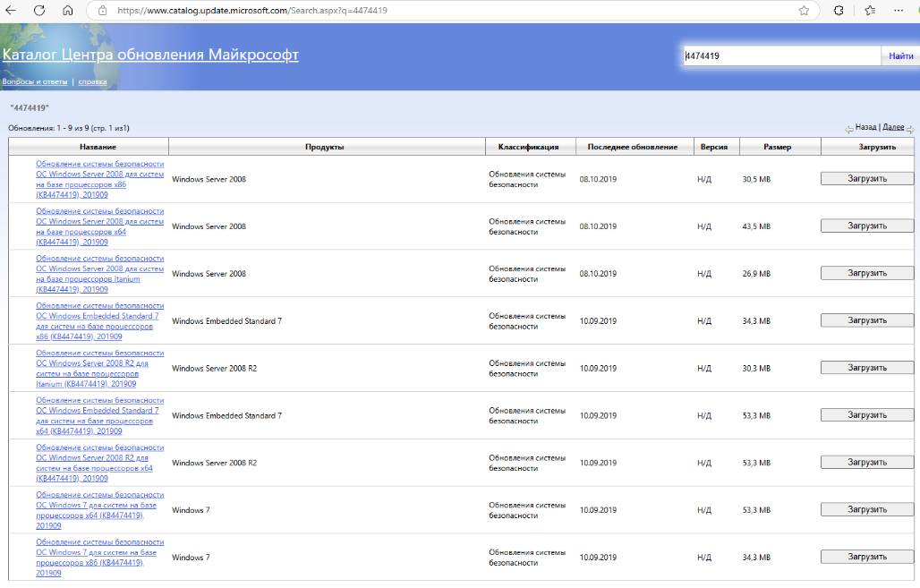Click the browser Back arrow

click(x=11, y=10)
